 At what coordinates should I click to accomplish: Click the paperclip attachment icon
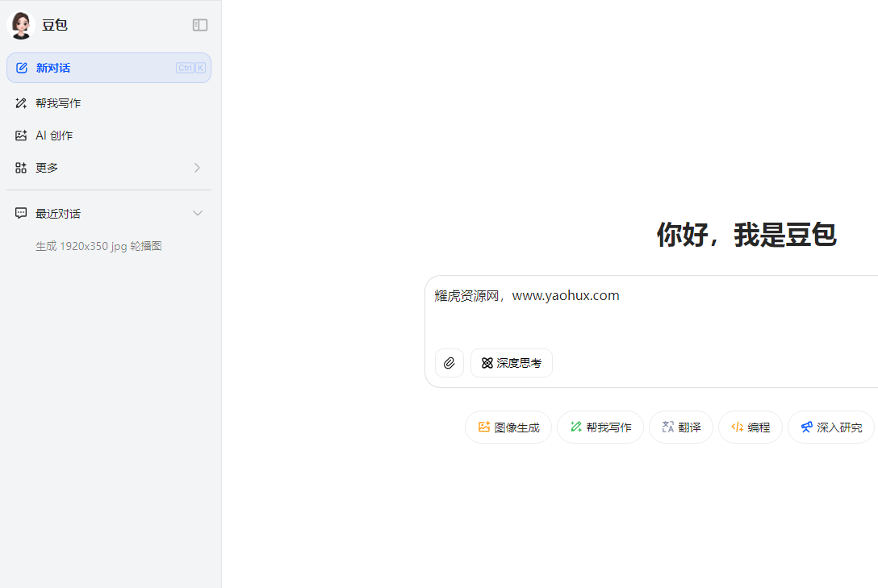click(x=449, y=363)
